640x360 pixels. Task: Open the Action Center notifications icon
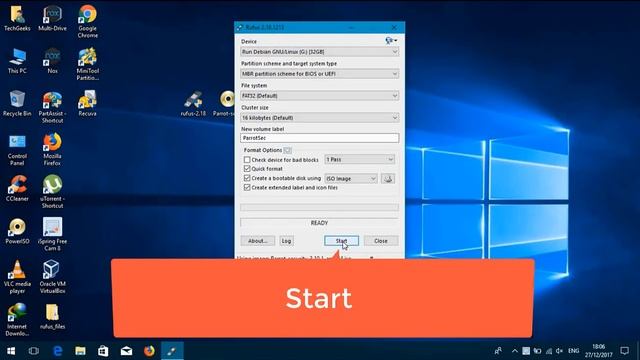tap(624, 351)
